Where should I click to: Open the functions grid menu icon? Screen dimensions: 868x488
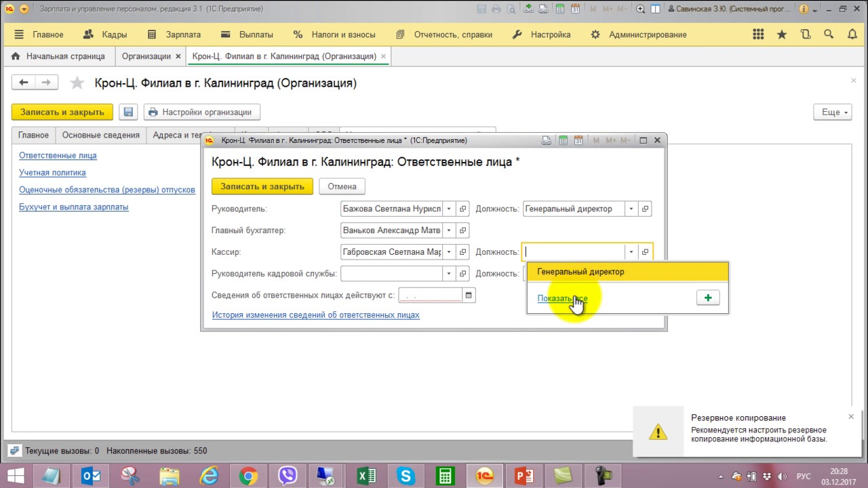click(x=758, y=35)
